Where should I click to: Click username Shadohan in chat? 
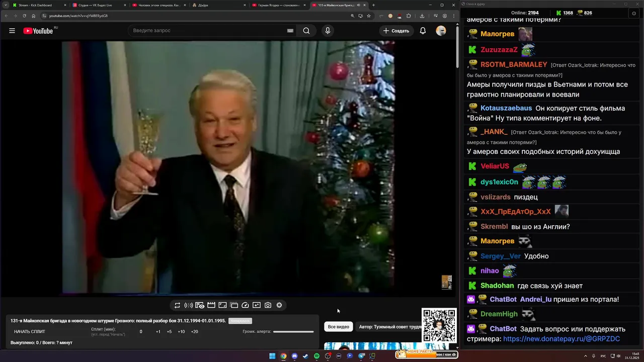pos(497,286)
